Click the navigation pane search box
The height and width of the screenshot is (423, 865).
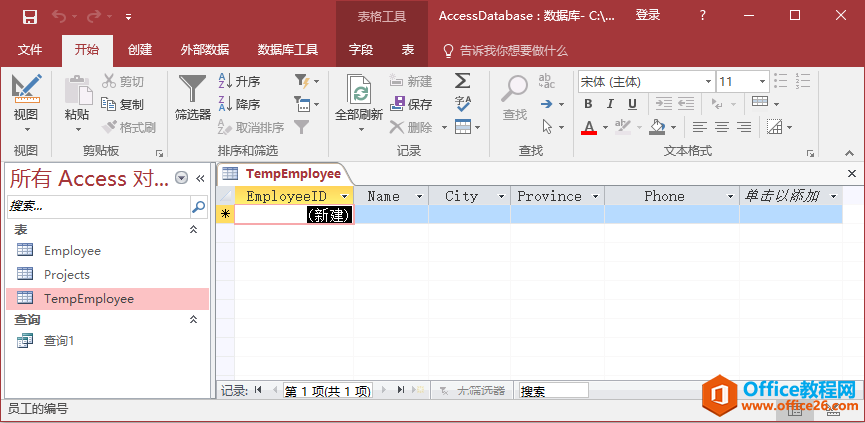[x=98, y=207]
